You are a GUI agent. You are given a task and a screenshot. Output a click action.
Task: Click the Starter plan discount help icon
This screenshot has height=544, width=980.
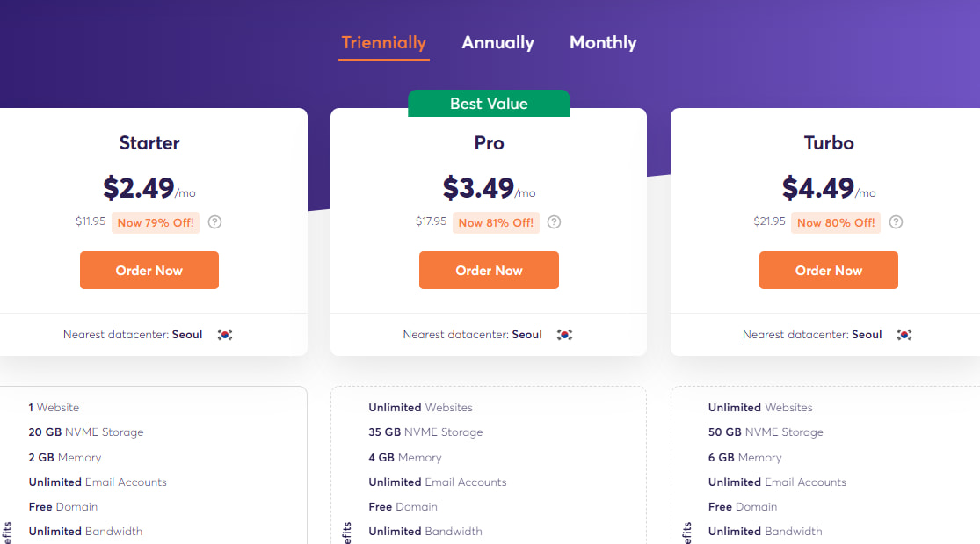point(214,222)
